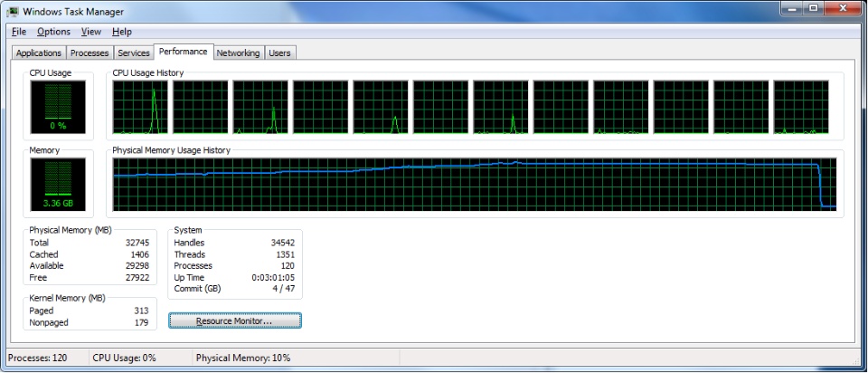
Task: Click the Kernel Memory (MB) group label
Action: [x=66, y=298]
